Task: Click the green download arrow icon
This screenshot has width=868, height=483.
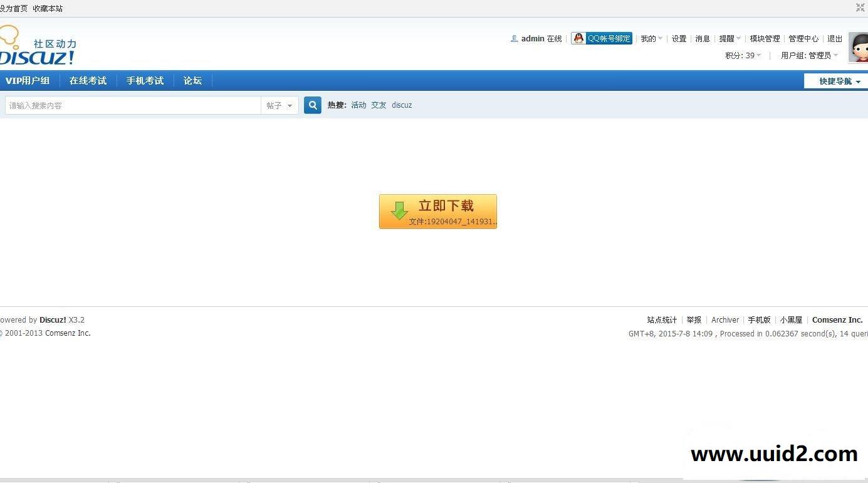Action: [x=399, y=211]
